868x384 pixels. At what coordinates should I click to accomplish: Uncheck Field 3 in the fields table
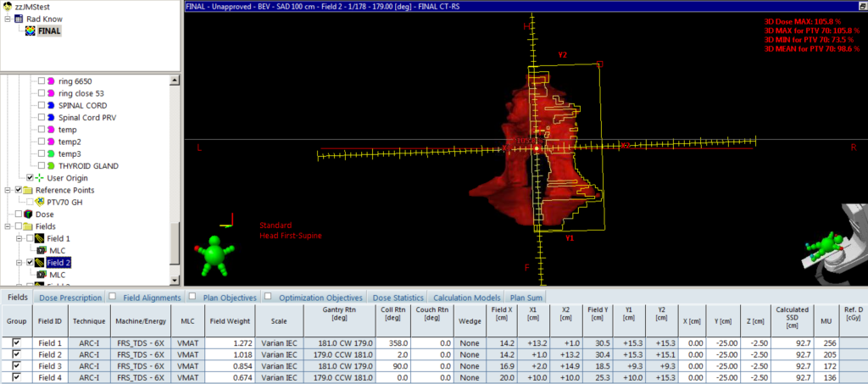click(x=17, y=365)
